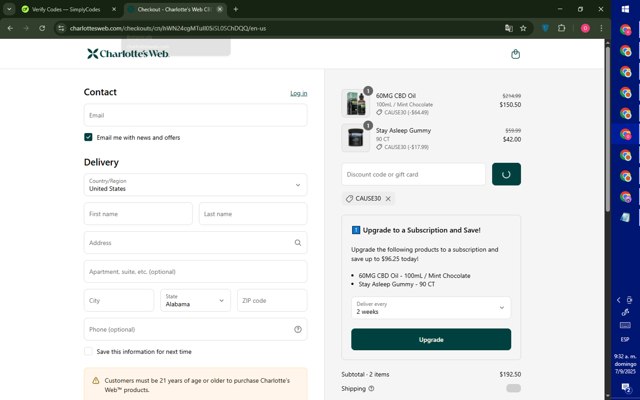Select the Checkout Charlotte's Web tab
Viewport: 640px width, 400px height.
click(173, 9)
